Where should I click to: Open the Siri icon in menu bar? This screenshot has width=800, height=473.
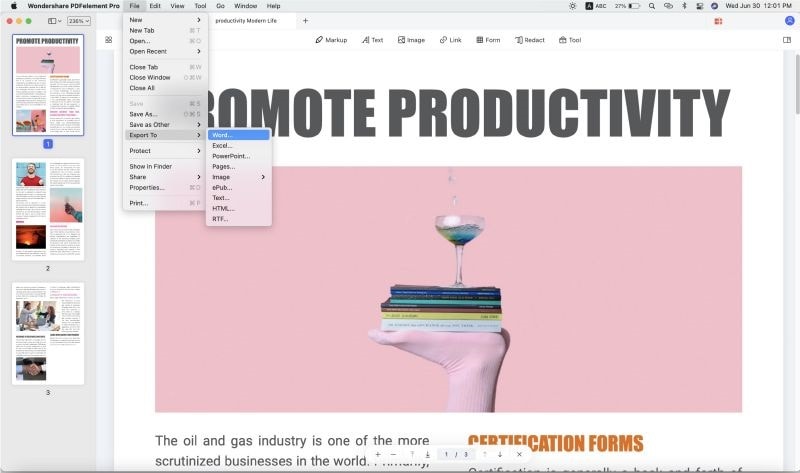pyautogui.click(x=714, y=6)
